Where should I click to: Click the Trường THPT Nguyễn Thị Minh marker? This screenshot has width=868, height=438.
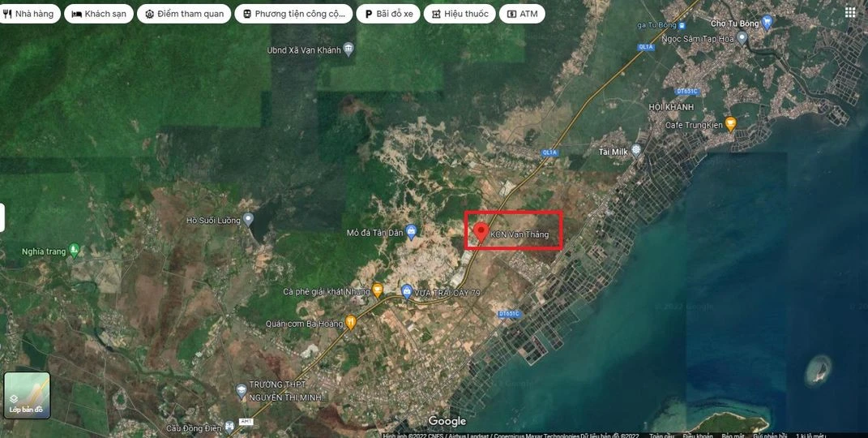[241, 391]
